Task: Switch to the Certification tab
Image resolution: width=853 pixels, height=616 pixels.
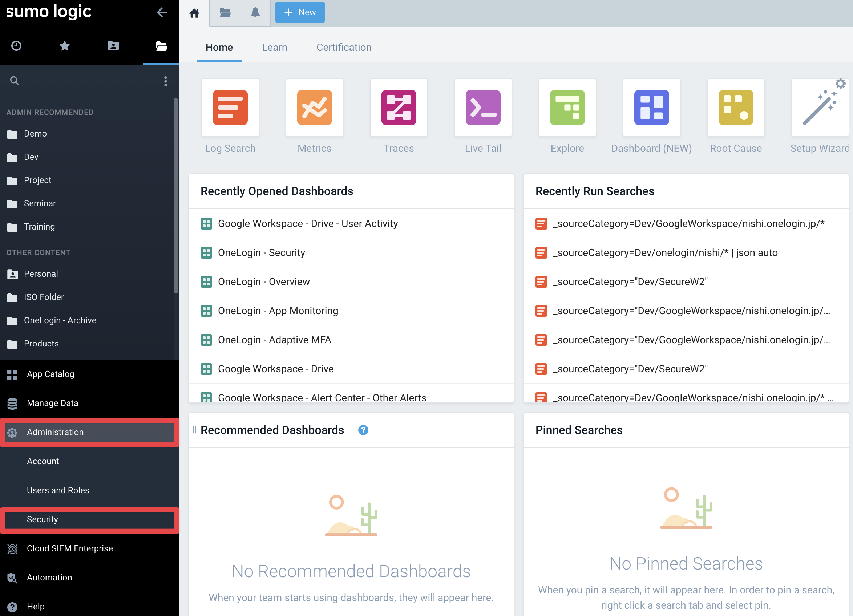Action: pyautogui.click(x=344, y=47)
